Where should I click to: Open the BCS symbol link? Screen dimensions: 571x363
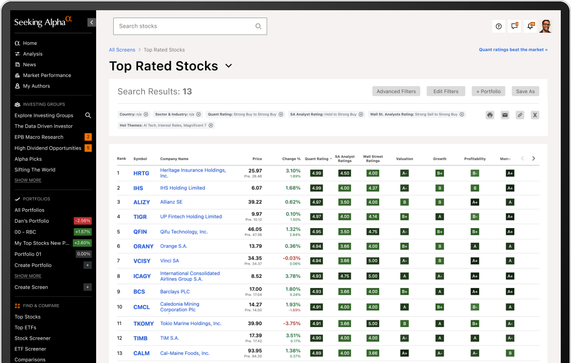[139, 292]
